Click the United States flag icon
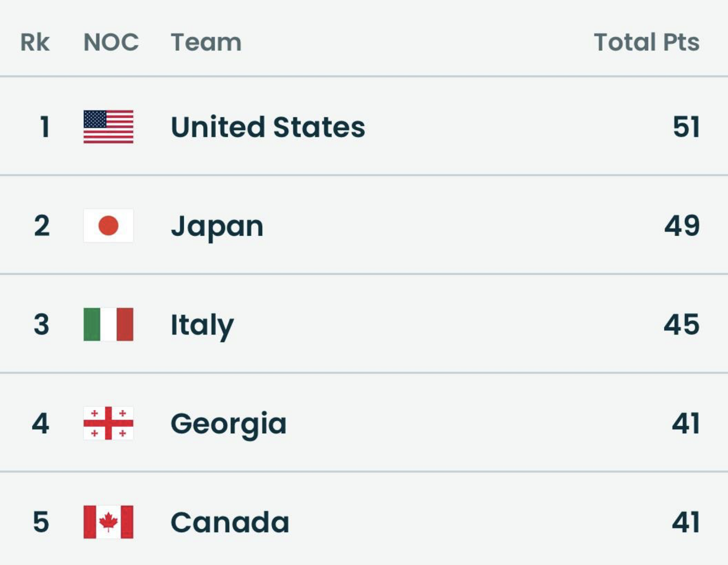The image size is (728, 565). click(x=108, y=127)
